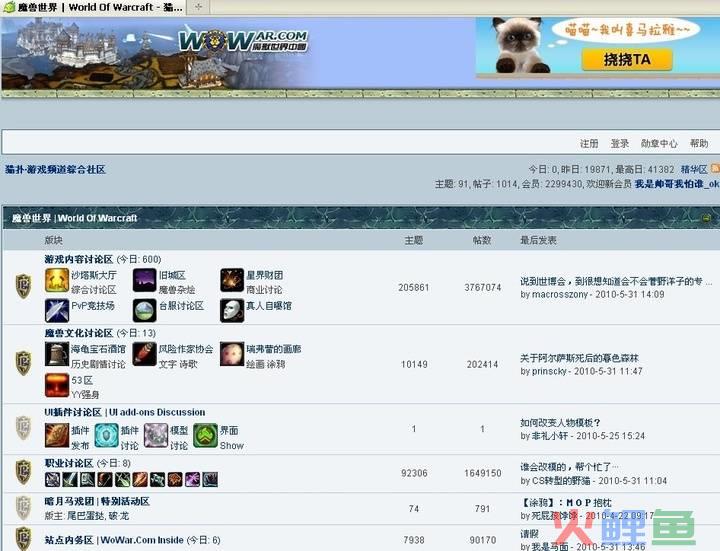The image size is (720, 551).
Task: Open user CS转型的野猫 profile
Action: pyautogui.click(x=561, y=481)
